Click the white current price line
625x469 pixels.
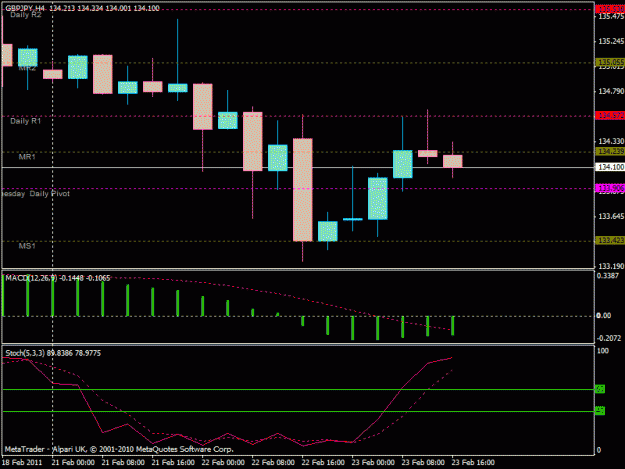click(x=298, y=168)
